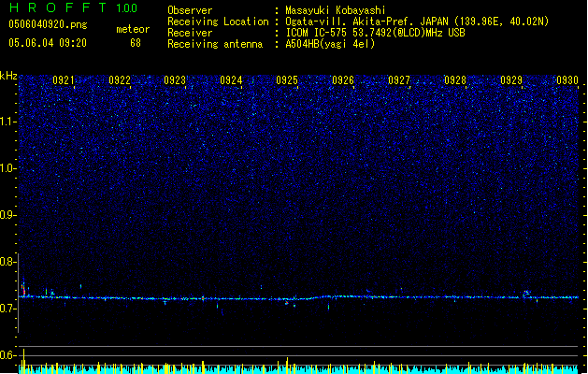
Task: Click the 1.1 kHz axis label
Action: [x=7, y=122]
